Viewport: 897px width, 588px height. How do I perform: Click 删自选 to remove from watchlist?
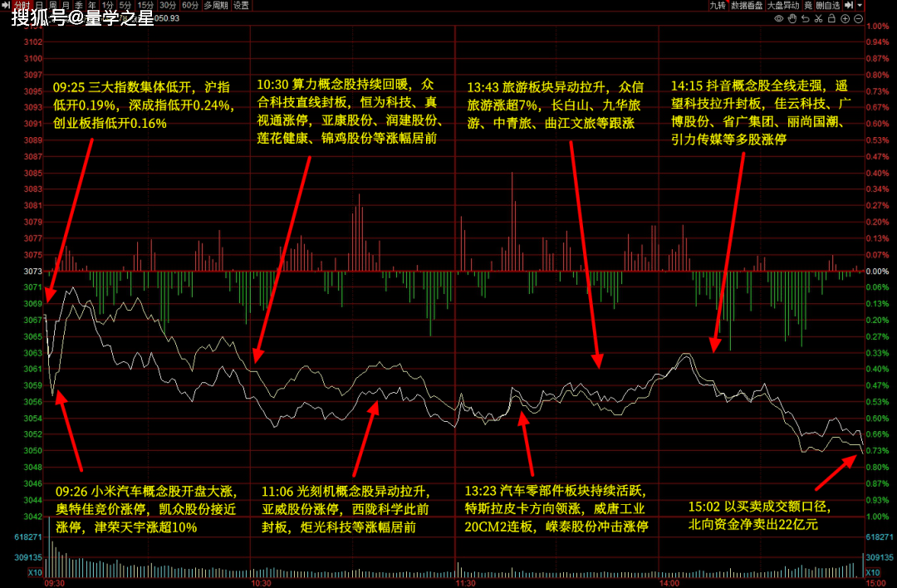(828, 5)
